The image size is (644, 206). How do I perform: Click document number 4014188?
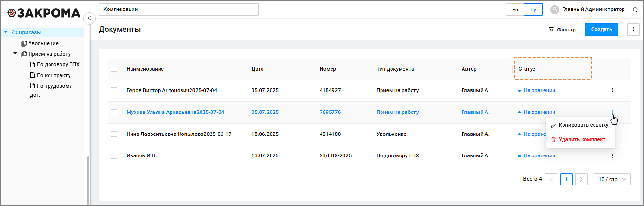point(330,134)
